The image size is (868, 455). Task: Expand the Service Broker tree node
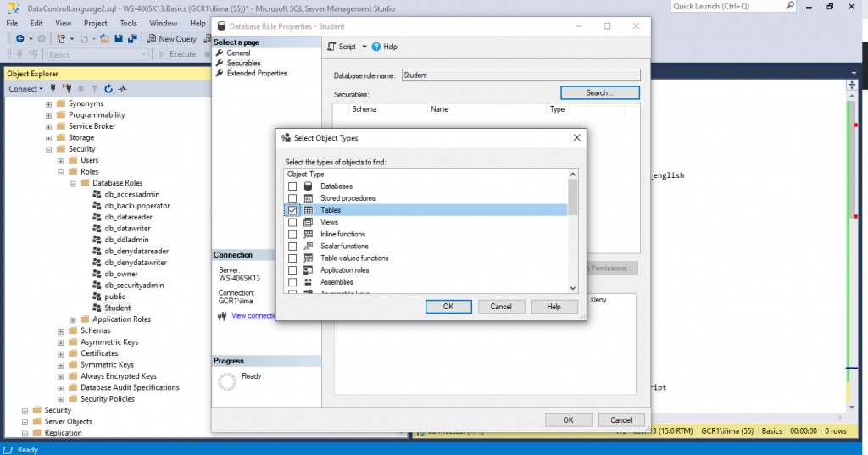[48, 127]
